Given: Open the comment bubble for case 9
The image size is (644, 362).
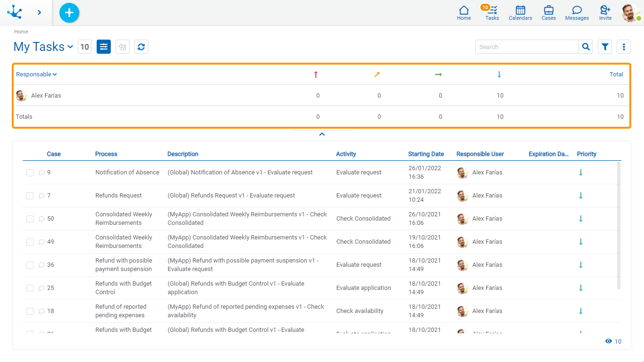Looking at the screenshot, I should (41, 173).
